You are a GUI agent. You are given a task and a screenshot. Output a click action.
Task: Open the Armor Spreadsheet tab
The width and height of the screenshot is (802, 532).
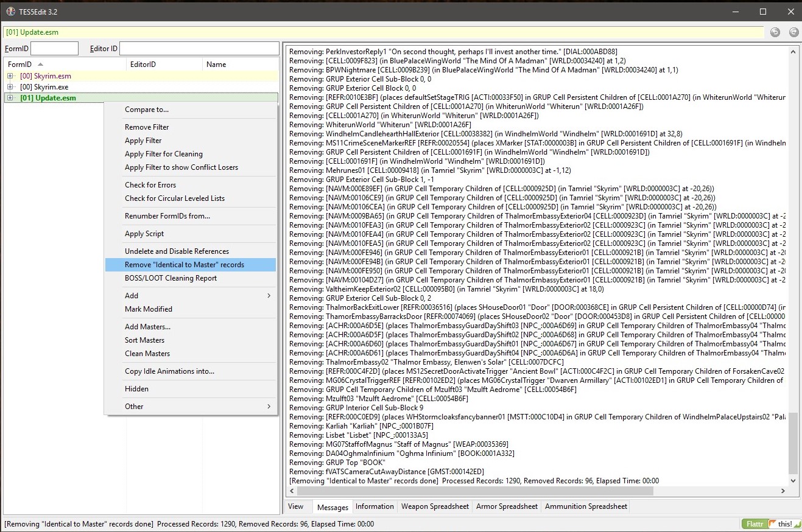pyautogui.click(x=507, y=506)
